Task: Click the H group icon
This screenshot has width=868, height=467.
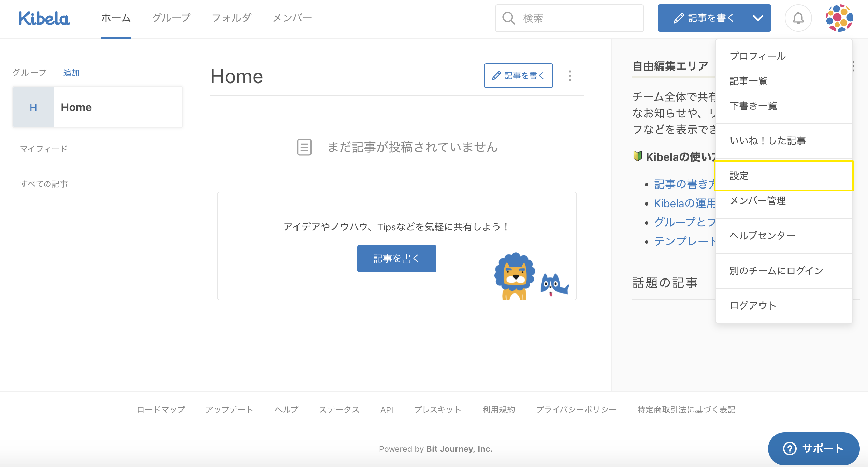Action: [x=33, y=107]
